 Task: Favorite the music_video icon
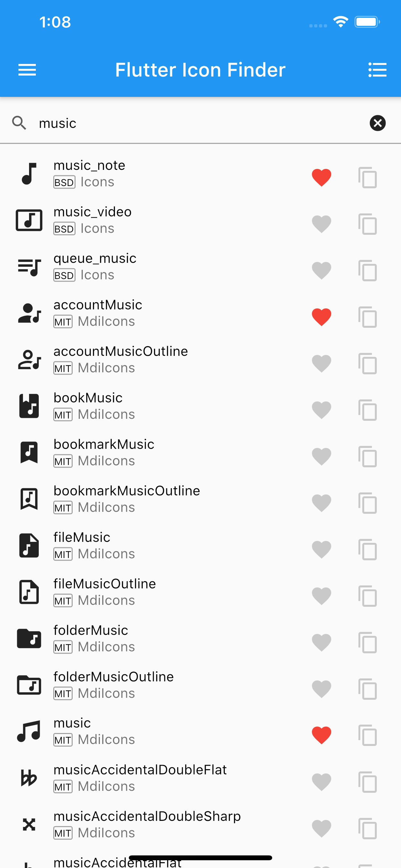tap(322, 224)
